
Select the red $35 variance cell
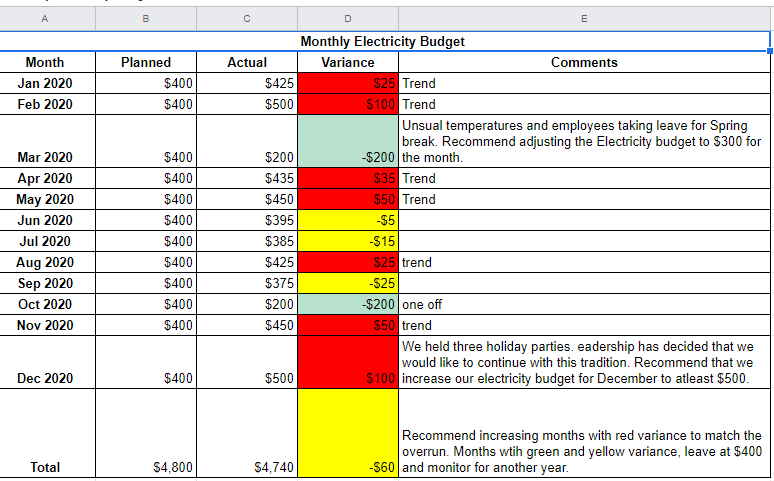click(348, 178)
